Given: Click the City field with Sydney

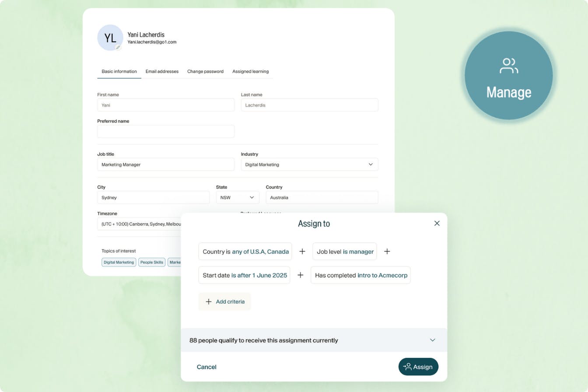Looking at the screenshot, I should 153,197.
